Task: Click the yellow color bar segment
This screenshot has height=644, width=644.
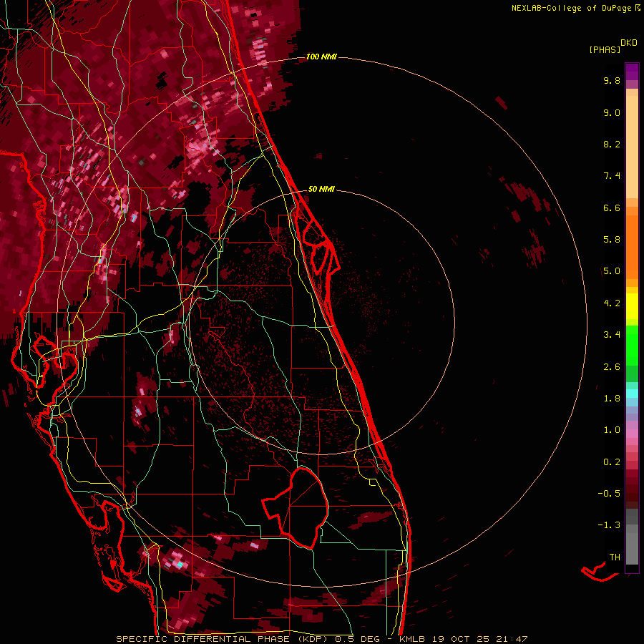Action: click(x=632, y=306)
